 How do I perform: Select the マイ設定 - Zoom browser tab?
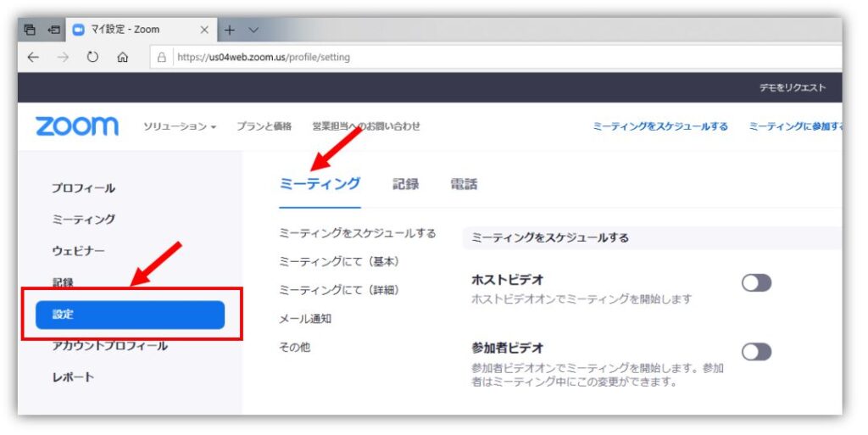[142, 30]
